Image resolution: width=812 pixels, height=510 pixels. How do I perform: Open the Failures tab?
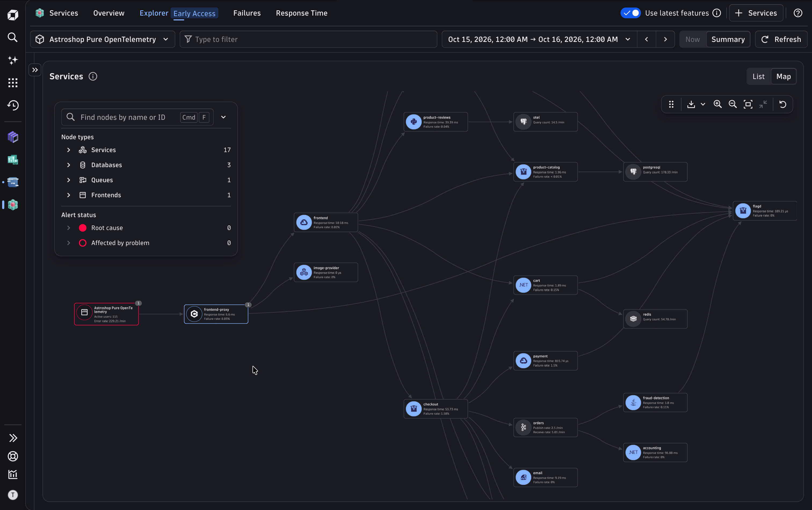point(247,13)
